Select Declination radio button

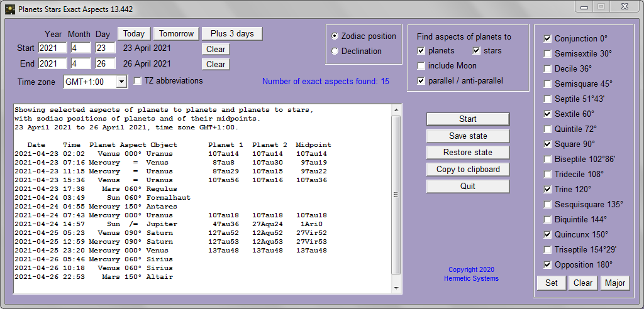point(335,51)
